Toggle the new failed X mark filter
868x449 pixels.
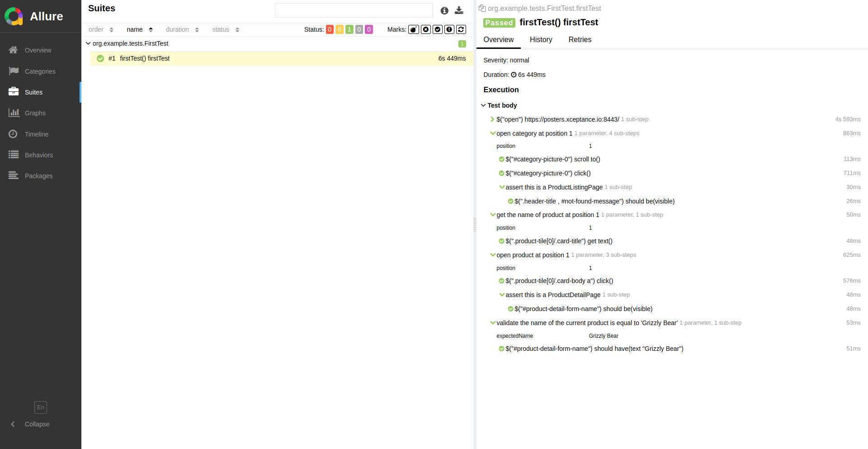point(426,29)
